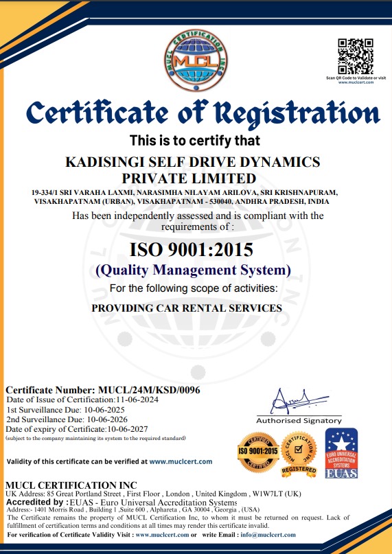
Task: Click 'Scan QR Code to Validate or visit' text
Action: 356,78
